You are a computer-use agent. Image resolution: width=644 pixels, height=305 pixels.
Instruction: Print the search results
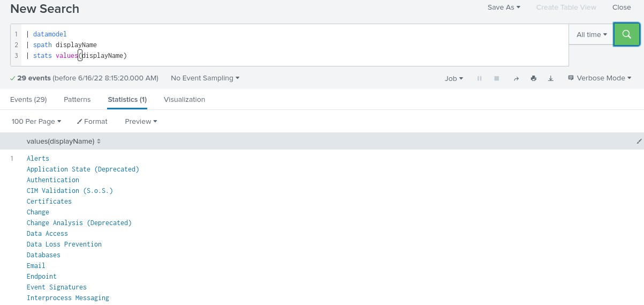pos(533,78)
